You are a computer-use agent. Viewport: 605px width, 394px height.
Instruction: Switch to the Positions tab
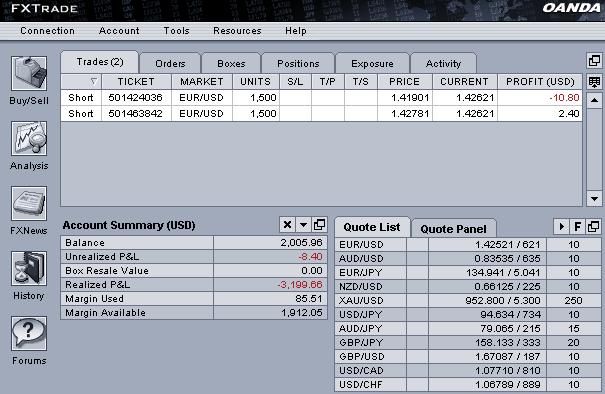[x=298, y=63]
